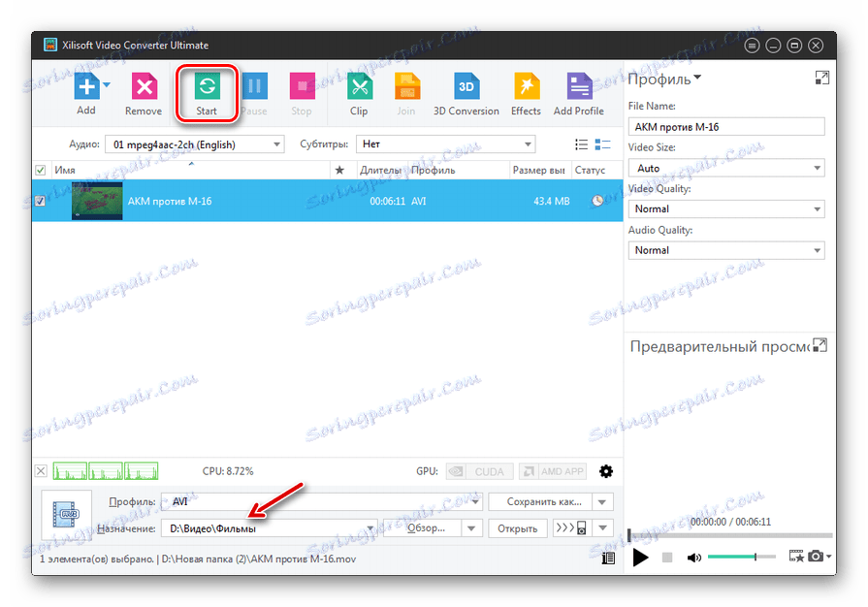Open the Профиль panel header menu

[665, 80]
